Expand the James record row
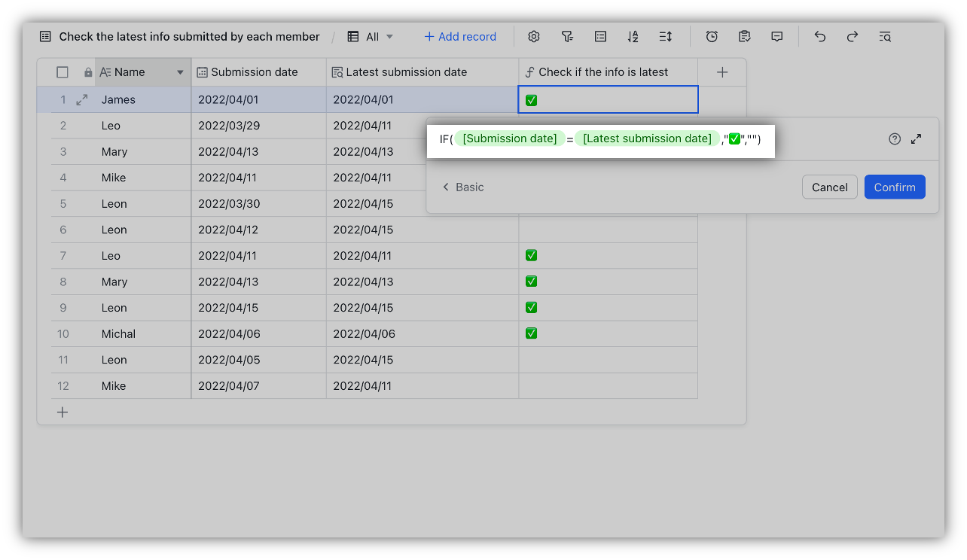This screenshot has width=967, height=560. 82,99
